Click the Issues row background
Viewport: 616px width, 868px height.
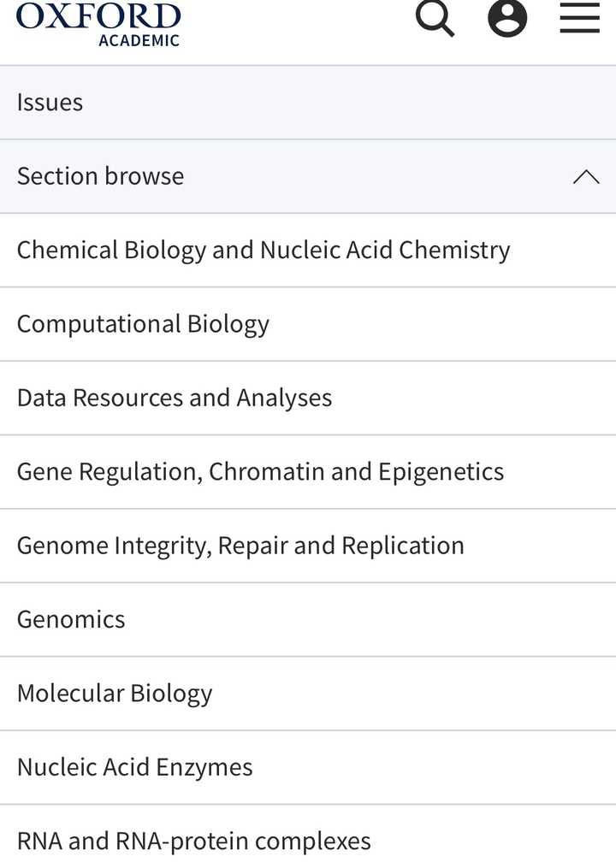308,102
